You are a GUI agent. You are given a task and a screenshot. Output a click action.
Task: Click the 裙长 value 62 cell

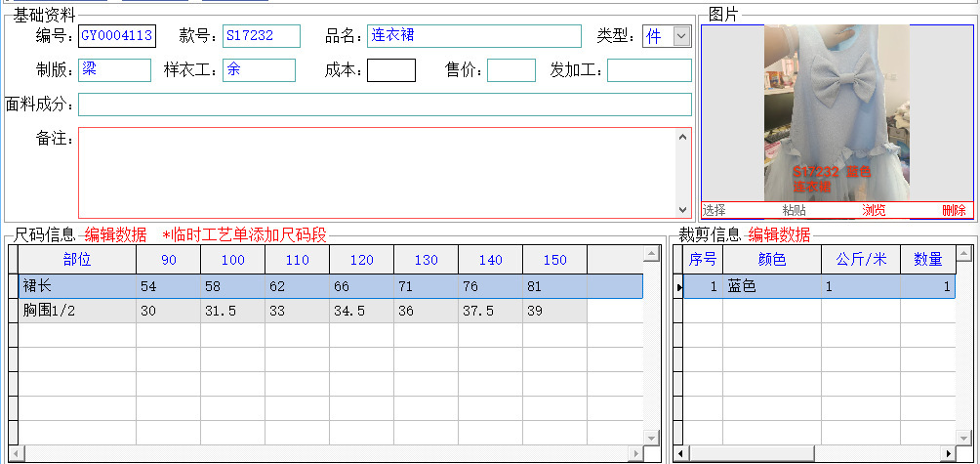(x=298, y=286)
